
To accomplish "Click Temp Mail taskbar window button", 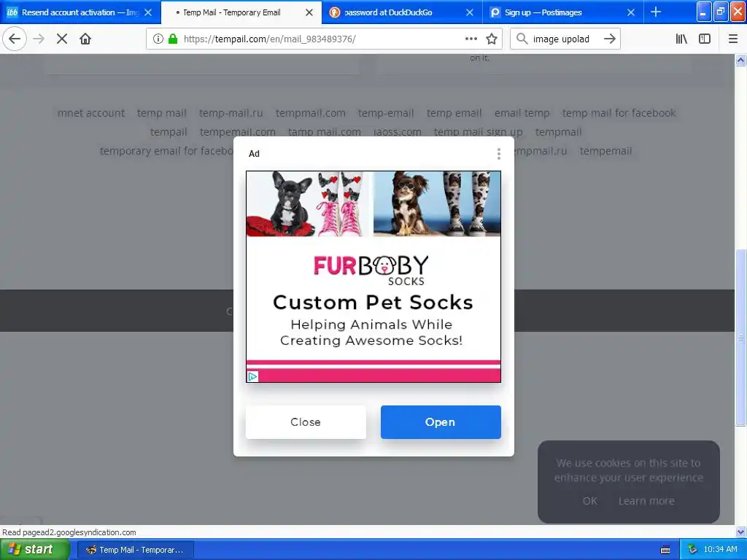I will click(136, 550).
